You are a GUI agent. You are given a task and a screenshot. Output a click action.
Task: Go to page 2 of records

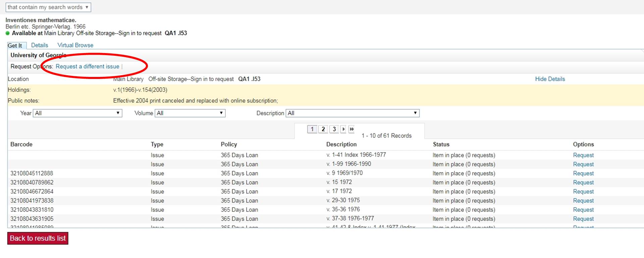coord(323,129)
